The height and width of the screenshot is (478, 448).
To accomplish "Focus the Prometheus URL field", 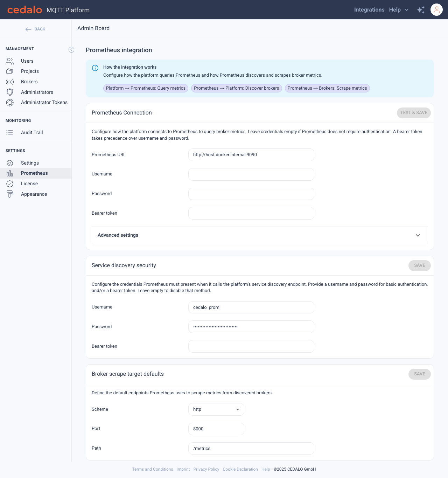I will point(251,155).
